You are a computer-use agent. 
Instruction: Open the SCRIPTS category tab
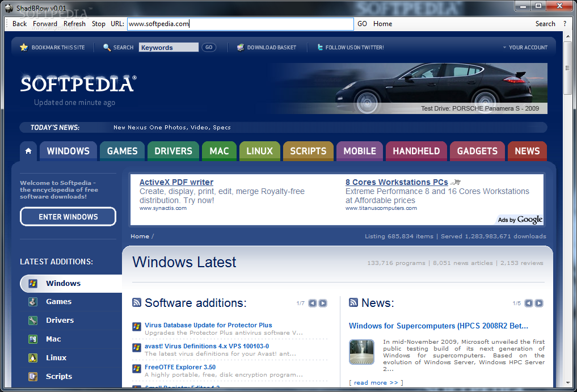click(x=309, y=151)
